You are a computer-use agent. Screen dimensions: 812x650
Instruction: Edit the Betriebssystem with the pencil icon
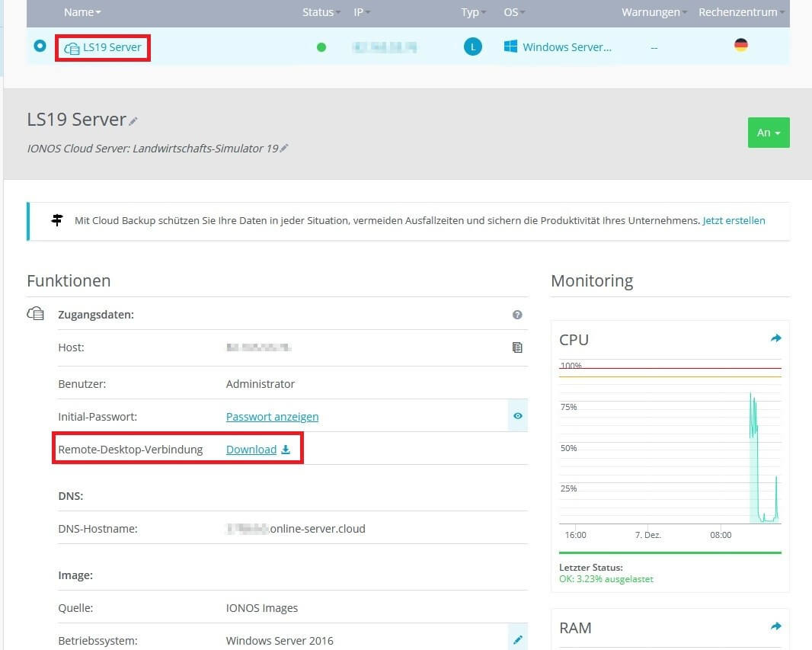pyautogui.click(x=517, y=639)
